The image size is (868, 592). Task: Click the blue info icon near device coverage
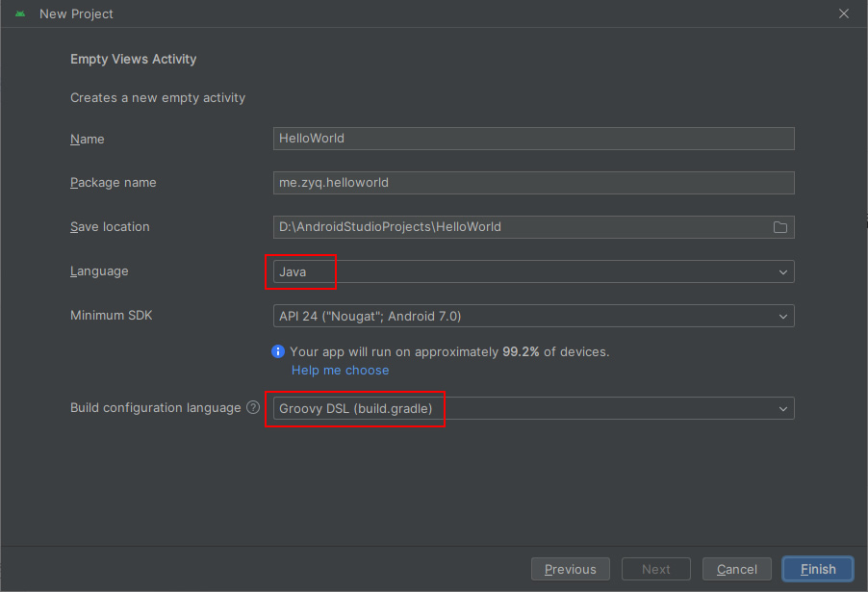pyautogui.click(x=278, y=352)
